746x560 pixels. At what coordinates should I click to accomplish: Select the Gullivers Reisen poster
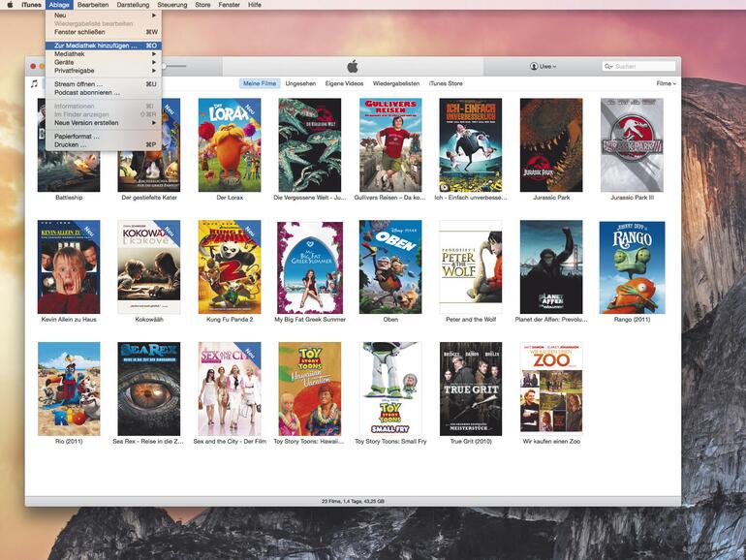point(390,145)
